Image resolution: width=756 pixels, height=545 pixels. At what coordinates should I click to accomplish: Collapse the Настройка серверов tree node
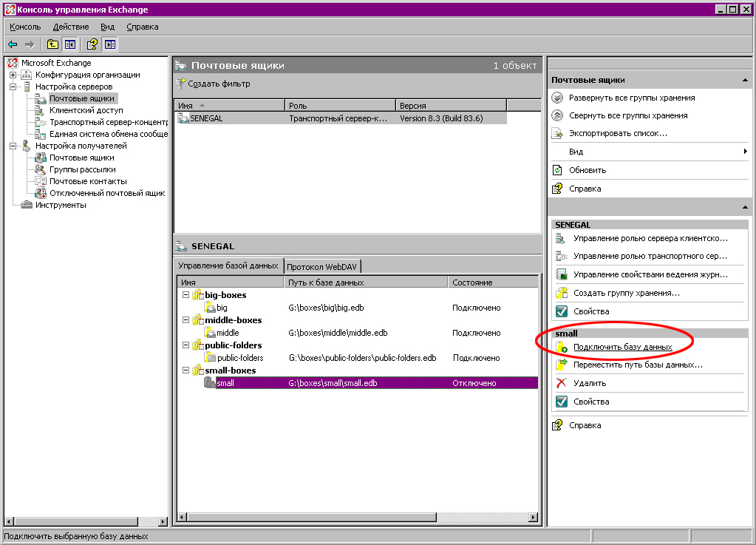click(x=13, y=87)
